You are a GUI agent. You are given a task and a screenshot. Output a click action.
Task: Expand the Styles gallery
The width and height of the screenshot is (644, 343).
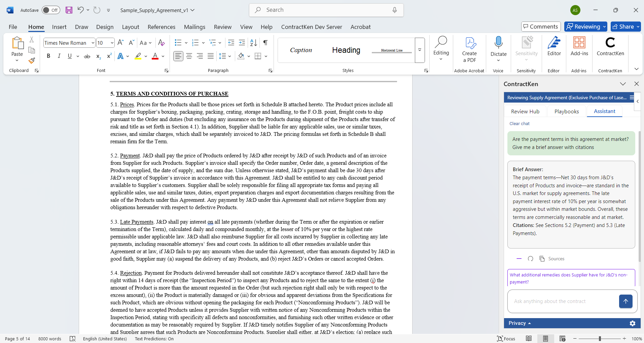coord(420,50)
